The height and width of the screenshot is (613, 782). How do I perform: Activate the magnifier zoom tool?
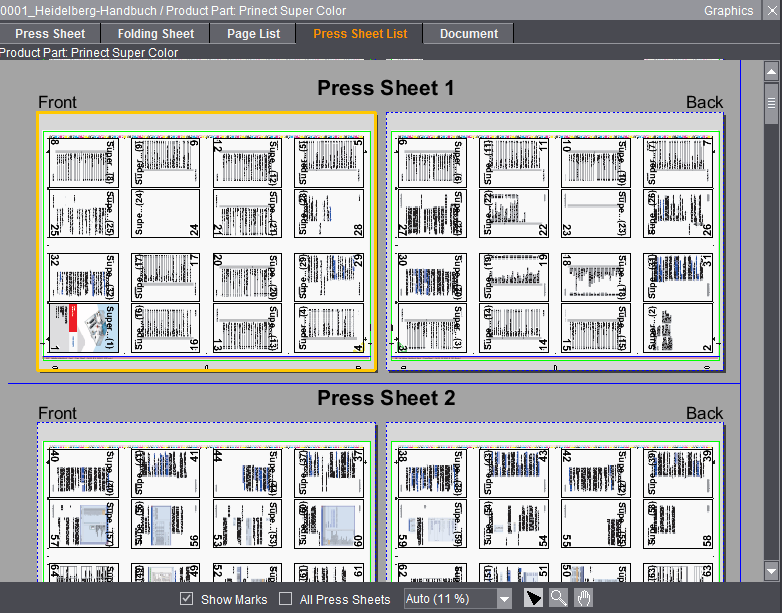click(559, 598)
